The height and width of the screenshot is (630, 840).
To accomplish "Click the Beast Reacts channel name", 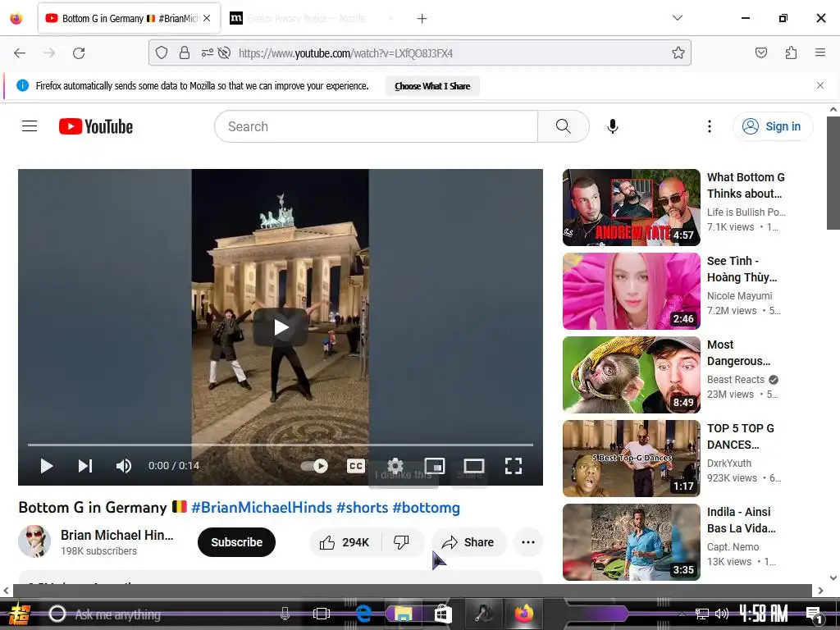I will 736,379.
